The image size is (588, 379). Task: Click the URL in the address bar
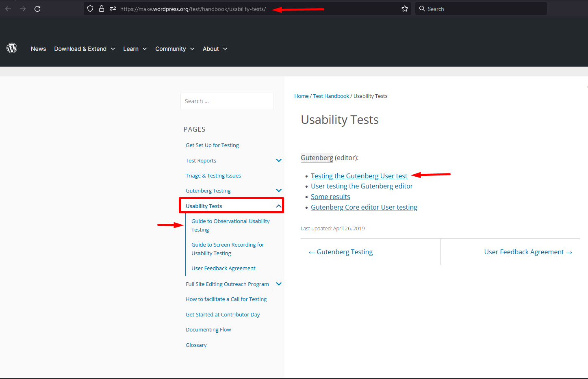pyautogui.click(x=193, y=9)
